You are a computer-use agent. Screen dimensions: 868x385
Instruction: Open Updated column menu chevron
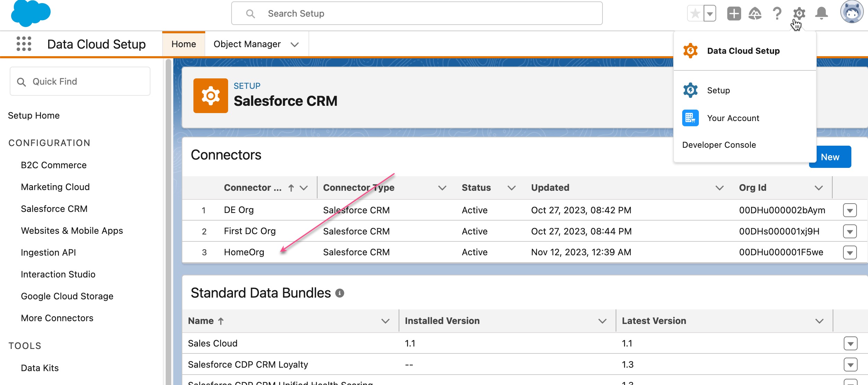[719, 188]
